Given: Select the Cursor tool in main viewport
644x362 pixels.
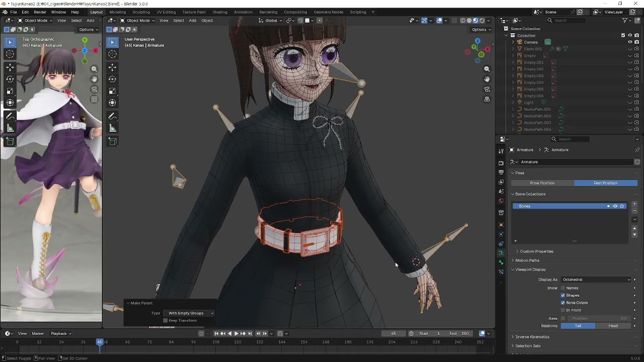Looking at the screenshot, I should pyautogui.click(x=113, y=54).
